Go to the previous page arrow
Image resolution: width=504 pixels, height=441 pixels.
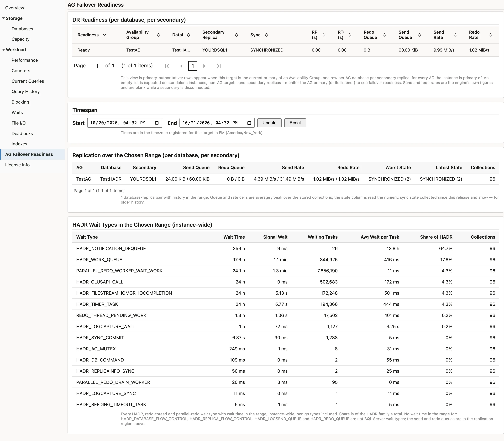click(181, 66)
